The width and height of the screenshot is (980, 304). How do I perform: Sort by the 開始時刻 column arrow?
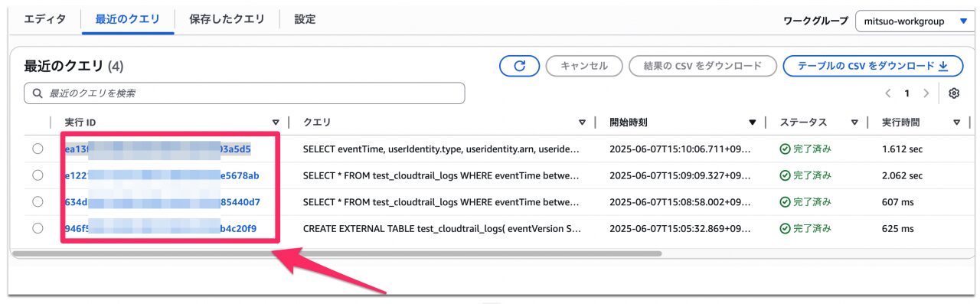pyautogui.click(x=753, y=123)
